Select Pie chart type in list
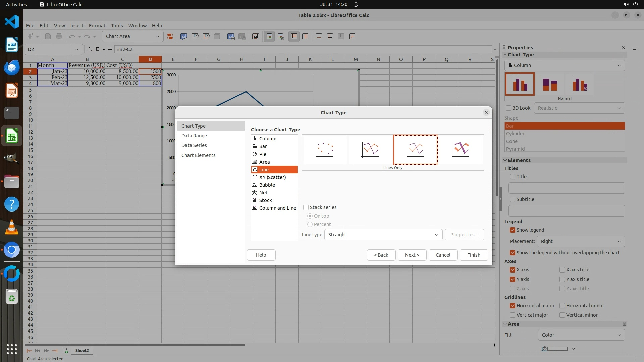This screenshot has width=644, height=362. click(263, 154)
